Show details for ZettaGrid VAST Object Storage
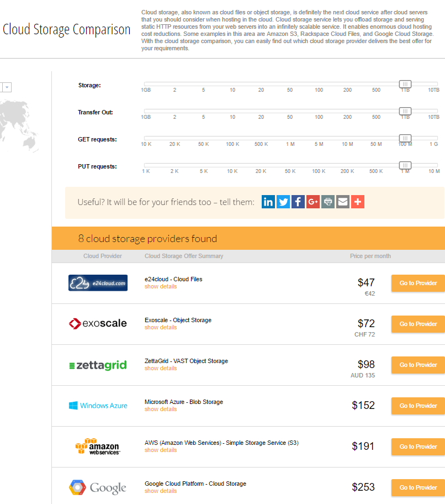The height and width of the screenshot is (504, 445). tap(161, 368)
